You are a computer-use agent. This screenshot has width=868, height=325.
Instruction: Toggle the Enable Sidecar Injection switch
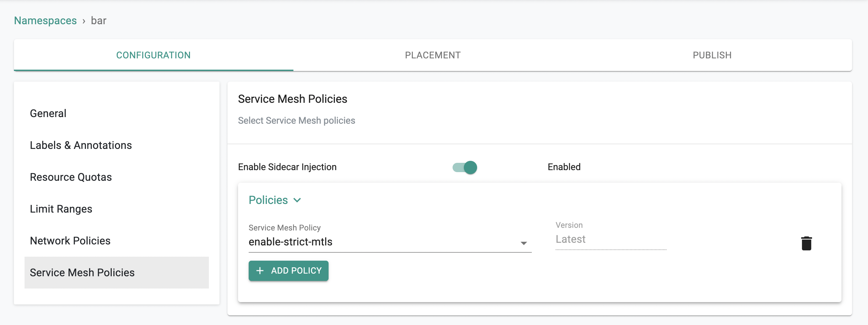pyautogui.click(x=465, y=167)
